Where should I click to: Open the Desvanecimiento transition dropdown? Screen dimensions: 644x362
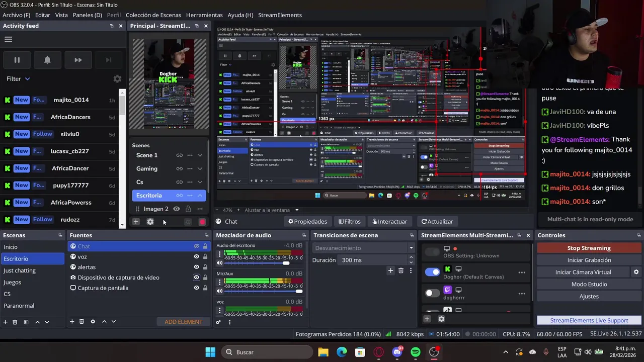363,248
